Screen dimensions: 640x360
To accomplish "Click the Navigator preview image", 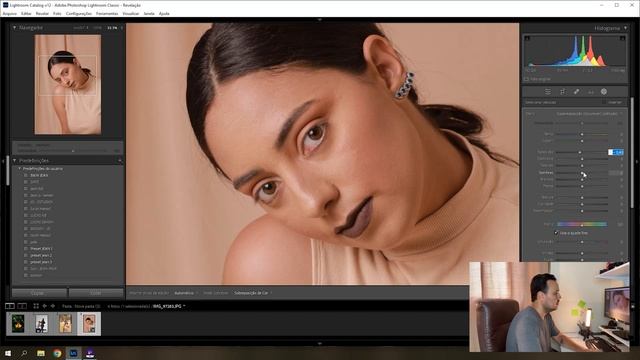I will pyautogui.click(x=68, y=84).
